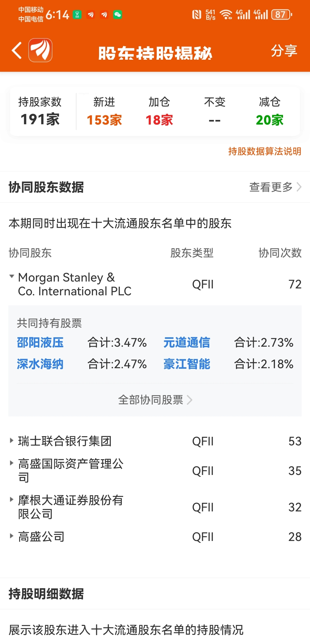Tap the WeChat status bar icon
This screenshot has width=310, height=644.
tap(118, 14)
